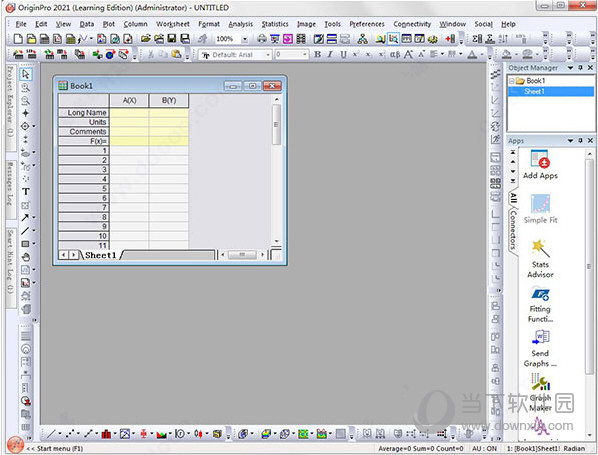The width and height of the screenshot is (598, 455).
Task: Collapse the Book1 tree node
Action: (512, 81)
